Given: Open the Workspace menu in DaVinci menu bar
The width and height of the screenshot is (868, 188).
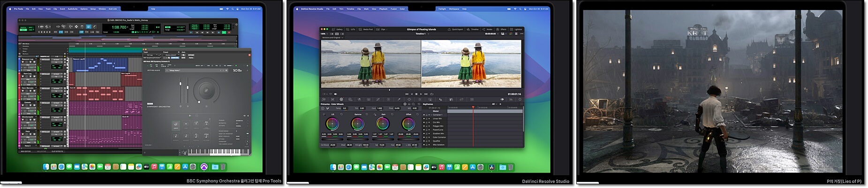Looking at the screenshot, I should (454, 9).
